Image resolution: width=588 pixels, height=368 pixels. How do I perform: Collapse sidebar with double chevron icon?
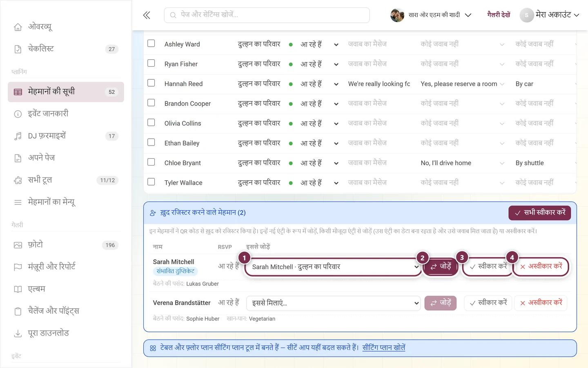click(x=147, y=16)
